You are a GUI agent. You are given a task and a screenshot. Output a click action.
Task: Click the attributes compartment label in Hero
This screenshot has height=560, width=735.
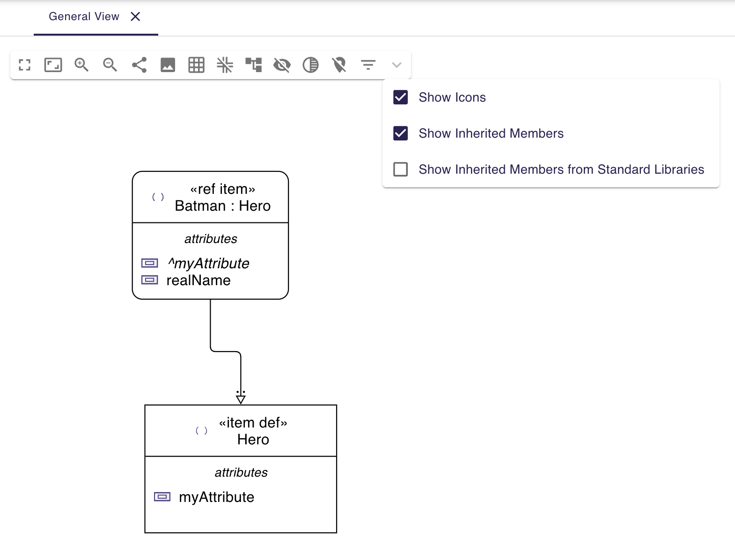tap(241, 472)
